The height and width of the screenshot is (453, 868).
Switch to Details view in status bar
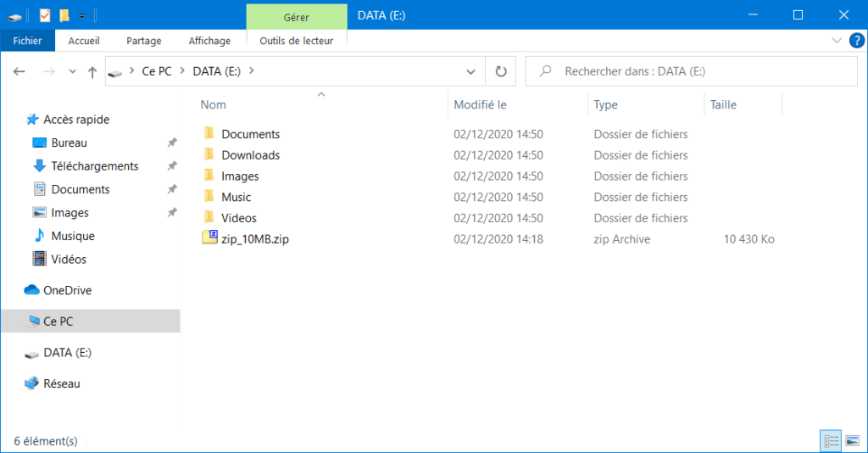point(831,441)
